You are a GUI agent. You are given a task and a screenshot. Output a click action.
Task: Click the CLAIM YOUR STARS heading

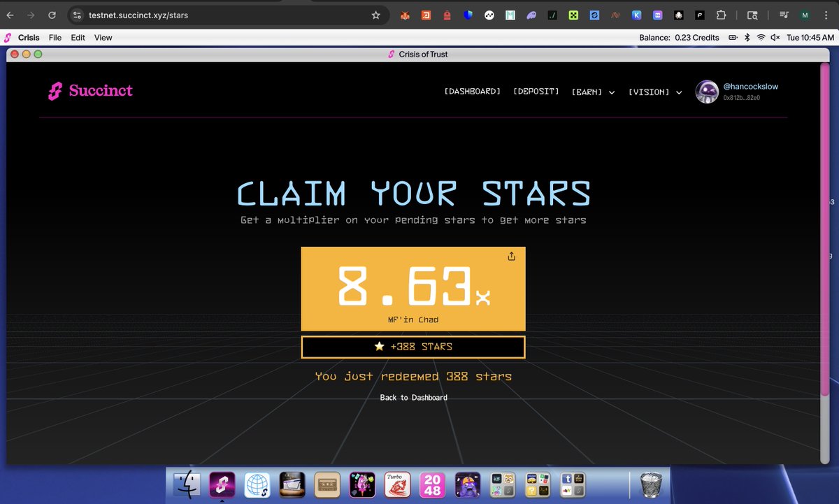pyautogui.click(x=413, y=194)
